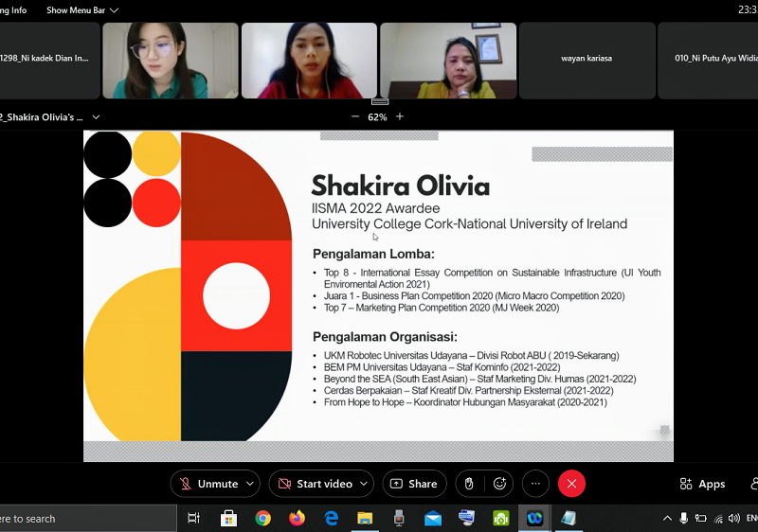Open Task View on the taskbar
This screenshot has height=532, width=758.
pyautogui.click(x=193, y=519)
